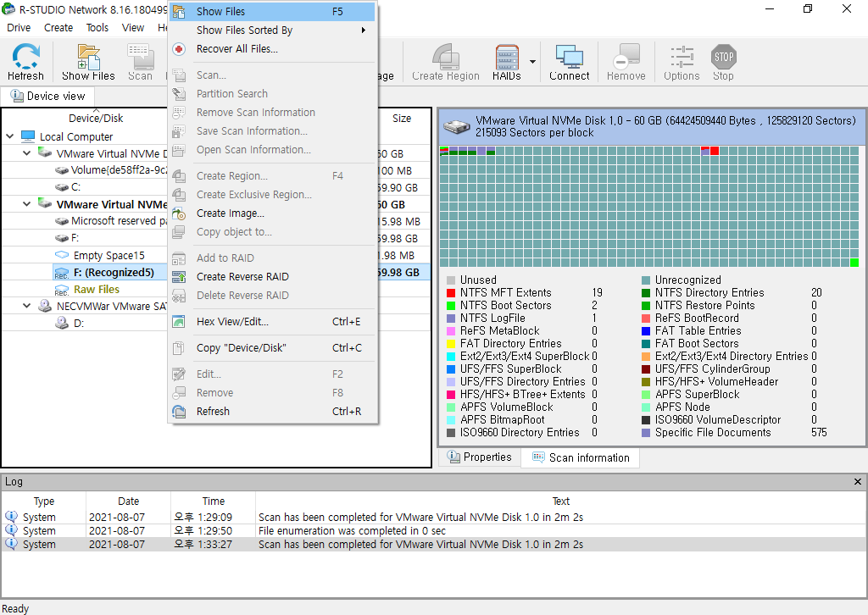Click the Device/Disk column header
This screenshot has height=615, width=868.
[x=96, y=118]
